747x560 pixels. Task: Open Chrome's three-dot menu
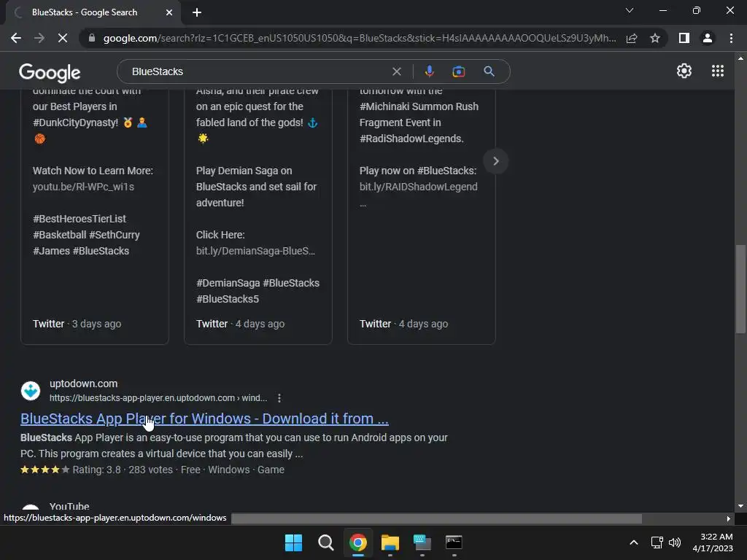click(731, 38)
